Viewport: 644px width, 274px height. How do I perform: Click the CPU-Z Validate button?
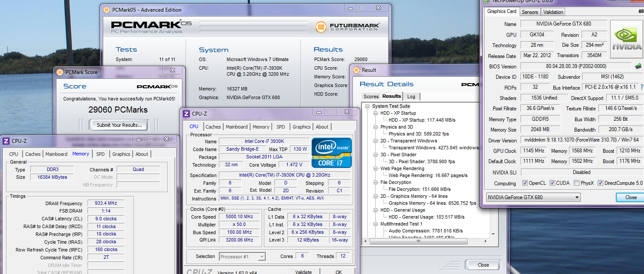(x=303, y=272)
